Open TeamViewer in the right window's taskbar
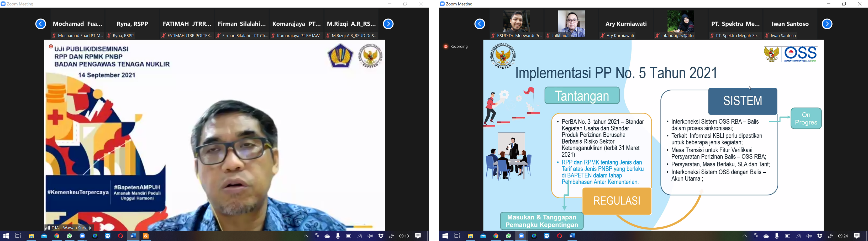The width and height of the screenshot is (868, 241). (x=547, y=236)
